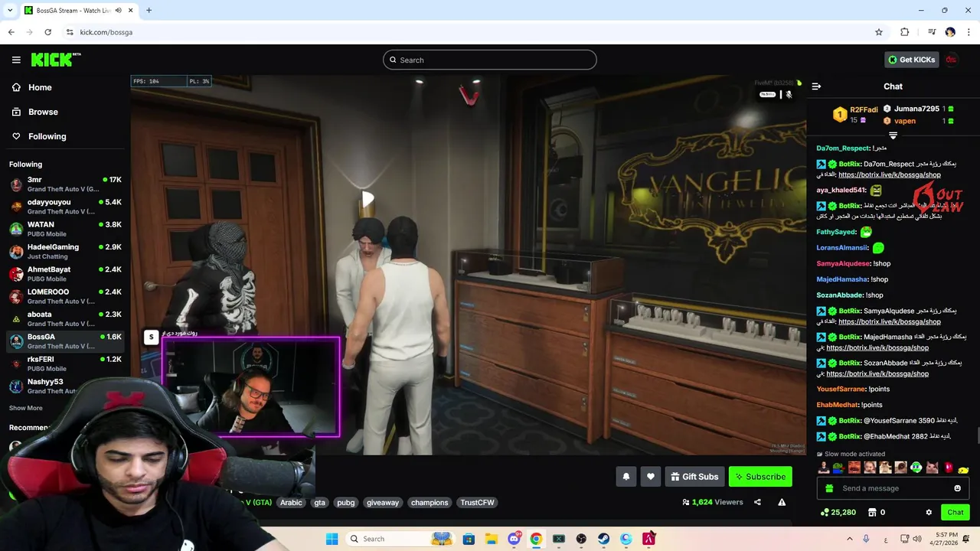Click the green Subscribe button
The height and width of the screenshot is (551, 980).
click(760, 477)
